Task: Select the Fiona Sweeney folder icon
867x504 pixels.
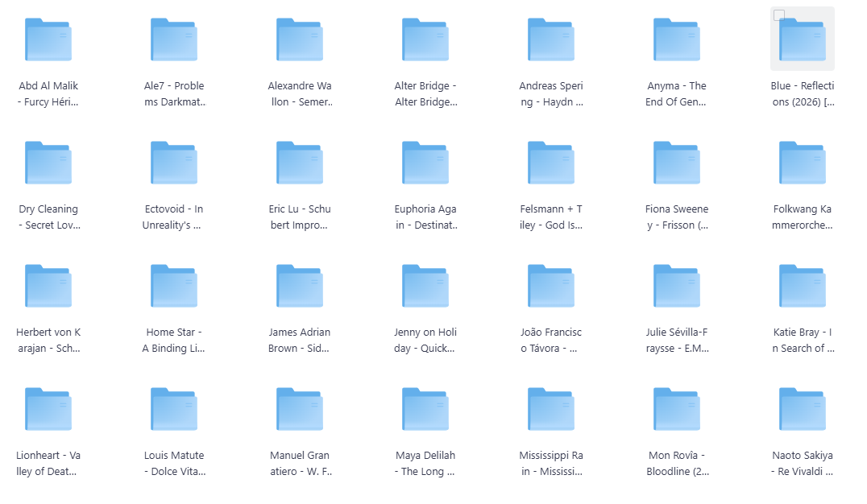Action: pos(677,163)
